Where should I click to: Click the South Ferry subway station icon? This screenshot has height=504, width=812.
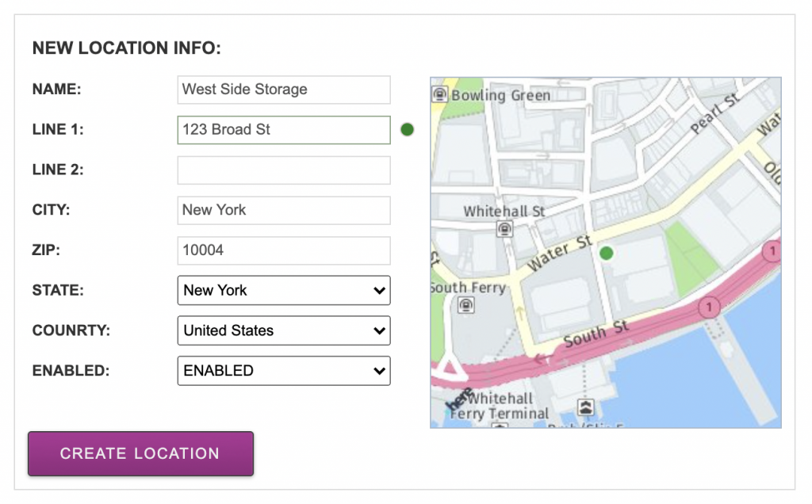tap(466, 305)
